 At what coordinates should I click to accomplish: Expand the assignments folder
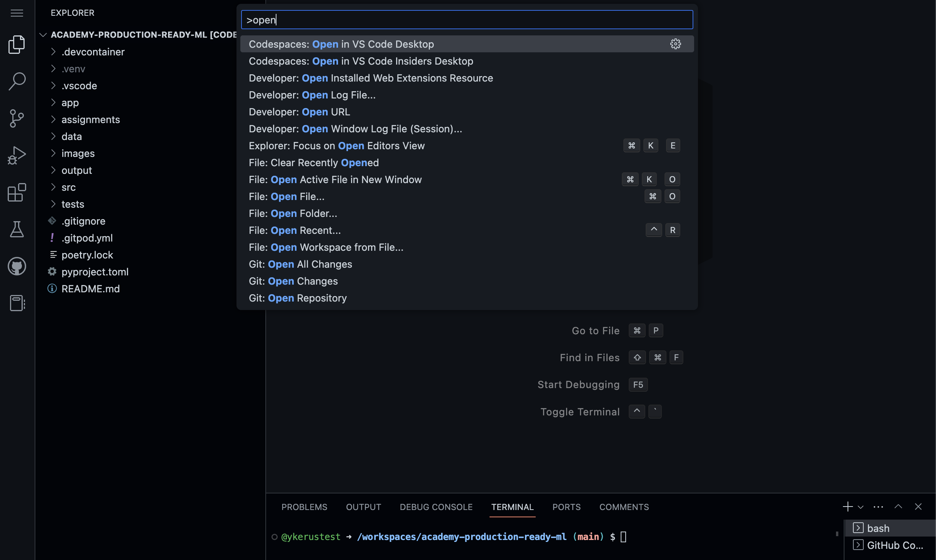(x=91, y=120)
